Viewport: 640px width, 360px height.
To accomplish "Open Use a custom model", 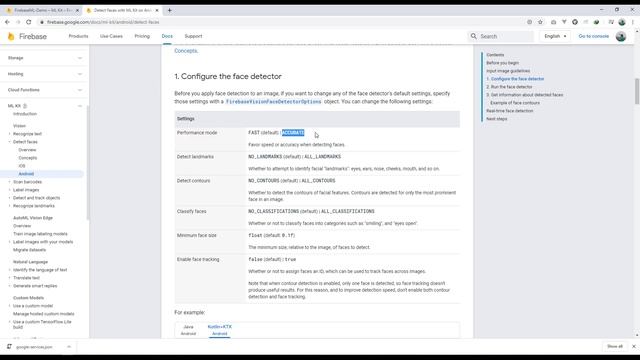I will pos(33,306).
